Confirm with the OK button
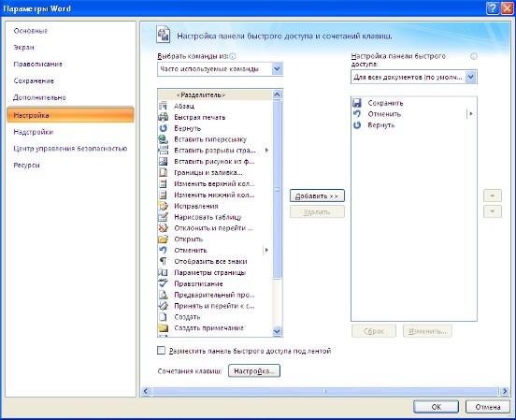516x420 pixels. [x=436, y=407]
